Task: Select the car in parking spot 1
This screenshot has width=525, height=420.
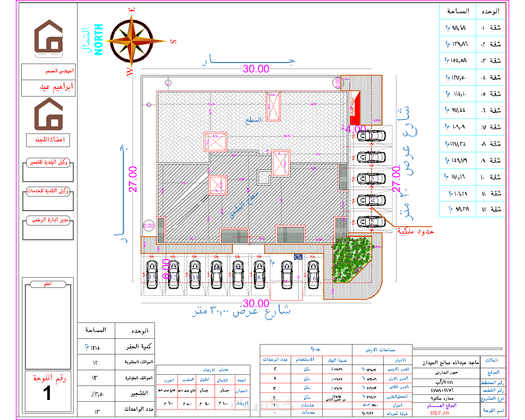Action: [x=371, y=136]
